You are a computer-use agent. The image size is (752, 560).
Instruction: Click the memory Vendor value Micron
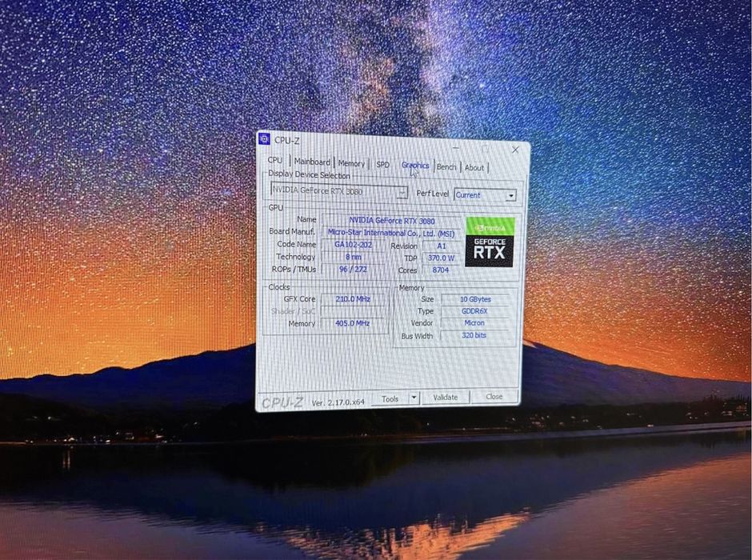coord(474,323)
